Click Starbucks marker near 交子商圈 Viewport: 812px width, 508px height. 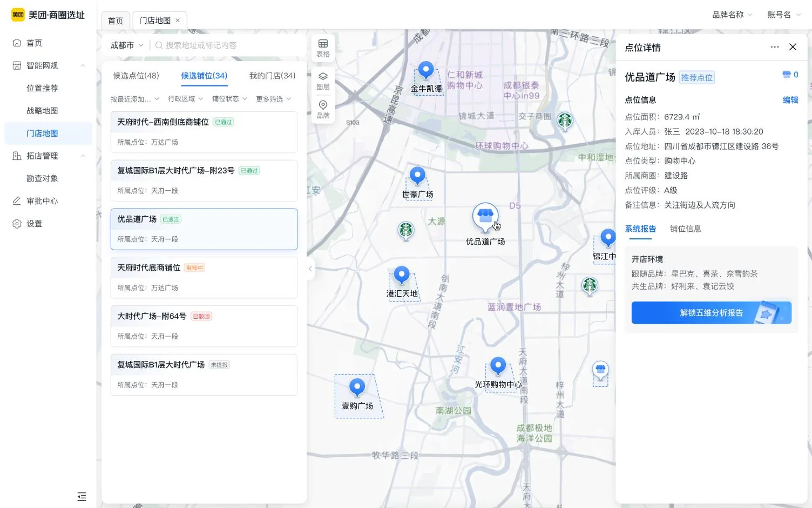click(565, 121)
